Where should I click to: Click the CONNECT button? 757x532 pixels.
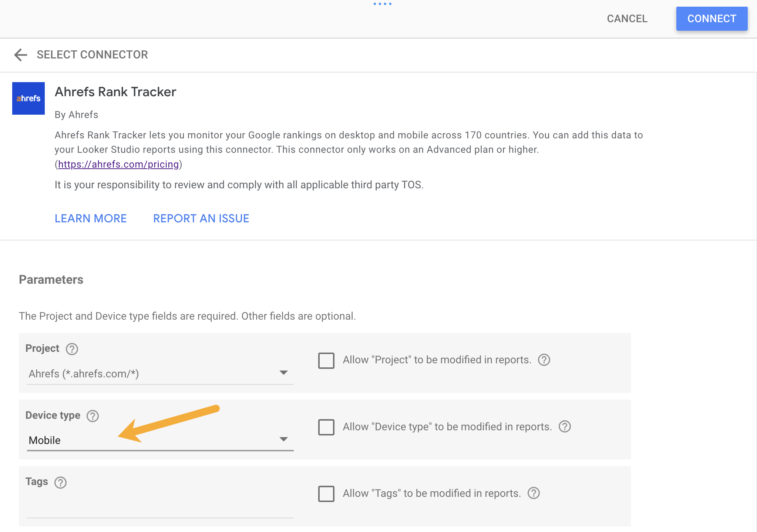tap(711, 18)
